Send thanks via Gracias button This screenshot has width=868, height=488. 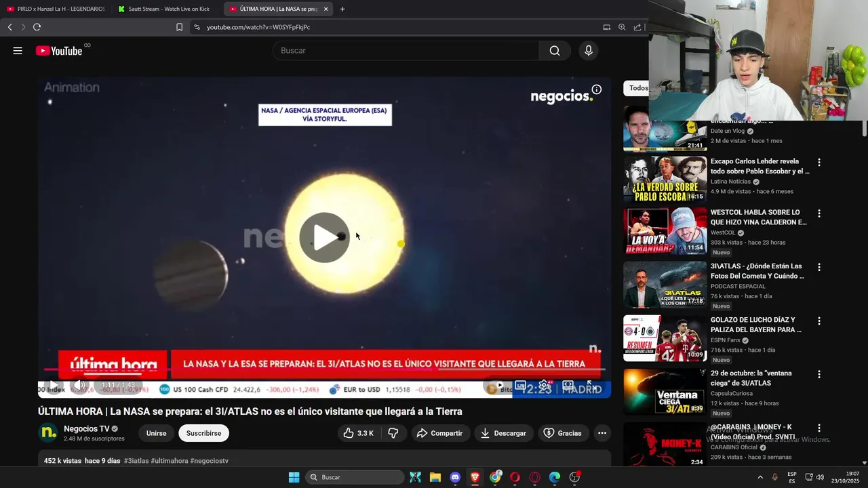(x=563, y=433)
